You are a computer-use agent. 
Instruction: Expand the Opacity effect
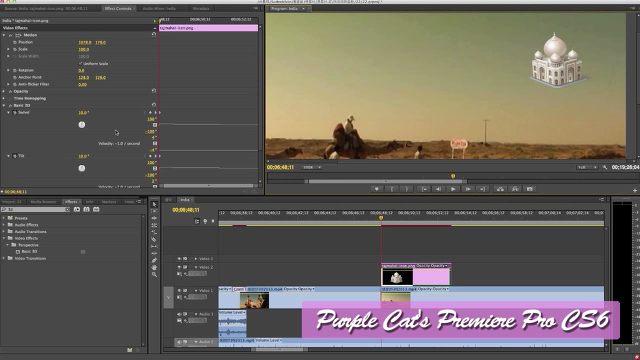point(4,91)
